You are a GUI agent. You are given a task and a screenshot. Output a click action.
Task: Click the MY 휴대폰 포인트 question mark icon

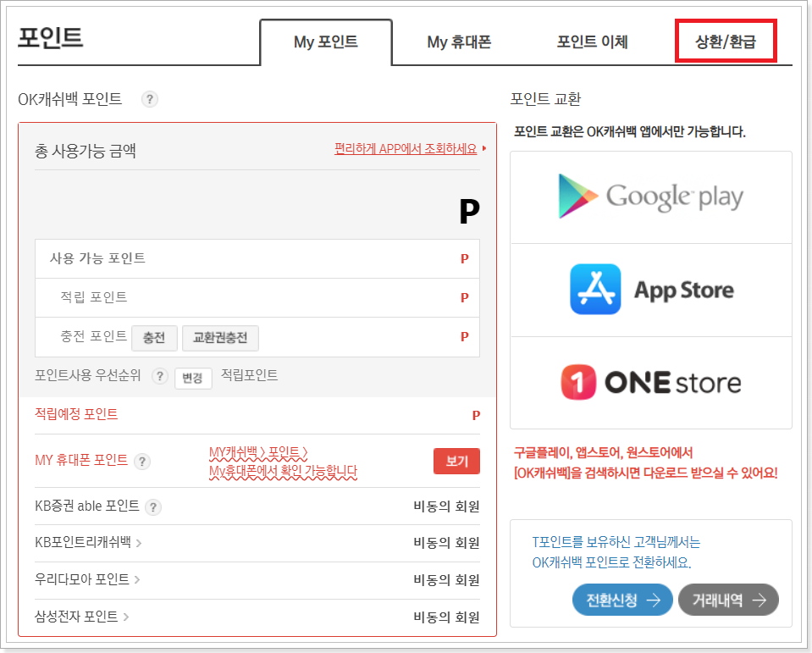tap(141, 462)
